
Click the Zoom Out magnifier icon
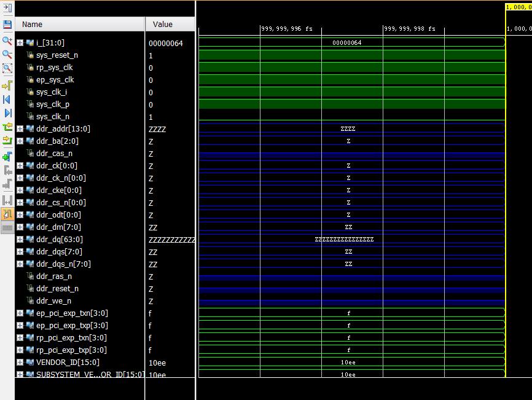click(x=7, y=55)
